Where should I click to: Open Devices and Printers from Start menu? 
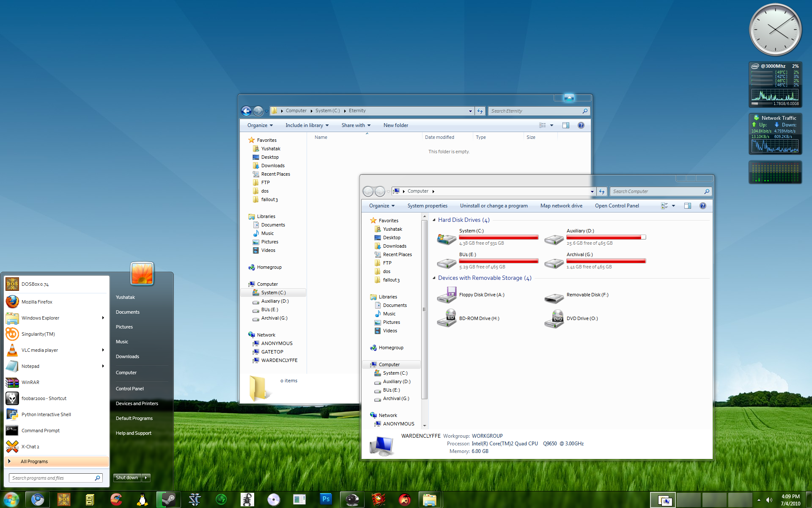[x=137, y=403]
